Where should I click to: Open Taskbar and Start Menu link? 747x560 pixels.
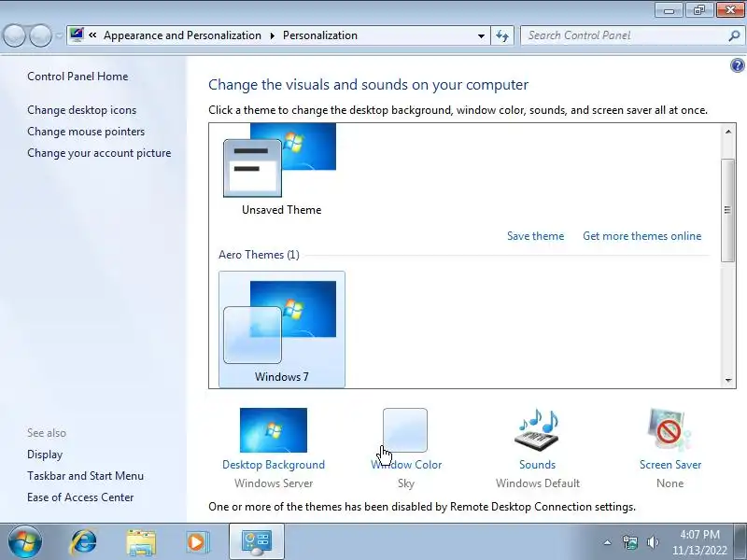(x=85, y=476)
